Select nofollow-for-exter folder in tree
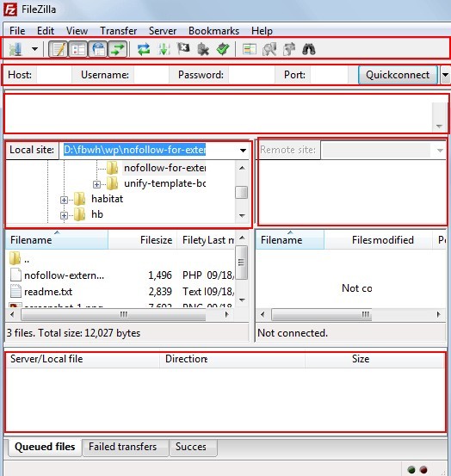This screenshot has width=451, height=476. click(x=164, y=168)
